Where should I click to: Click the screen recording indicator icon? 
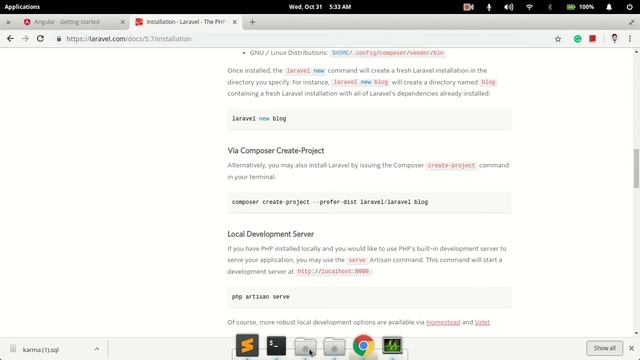468,7
